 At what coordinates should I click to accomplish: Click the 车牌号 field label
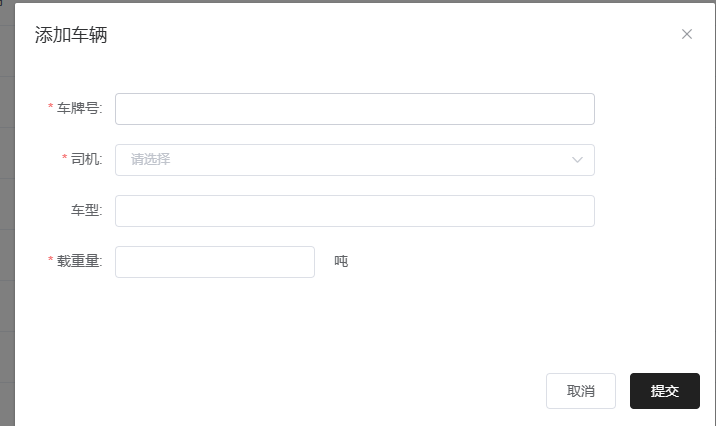pyautogui.click(x=79, y=109)
